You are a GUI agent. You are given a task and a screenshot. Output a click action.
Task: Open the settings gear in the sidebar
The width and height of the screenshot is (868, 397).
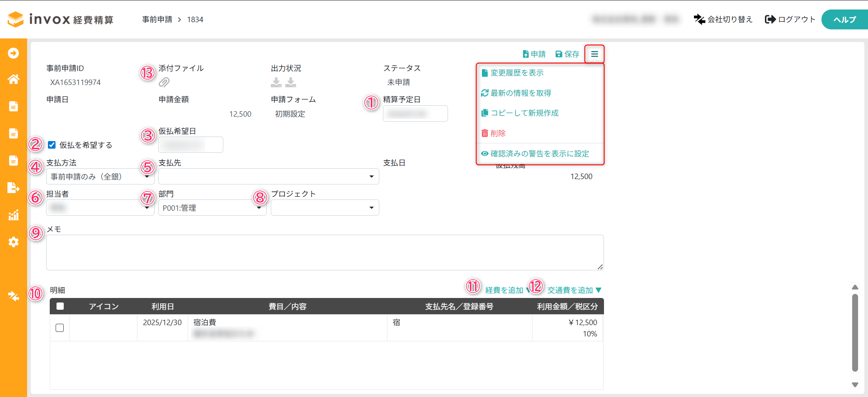(x=14, y=242)
